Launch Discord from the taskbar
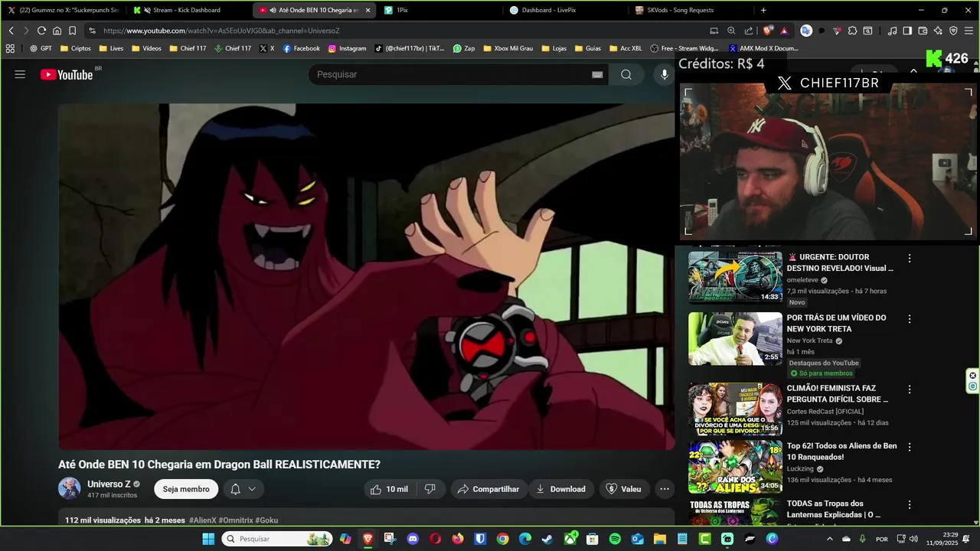This screenshot has height=551, width=980. pos(413,539)
